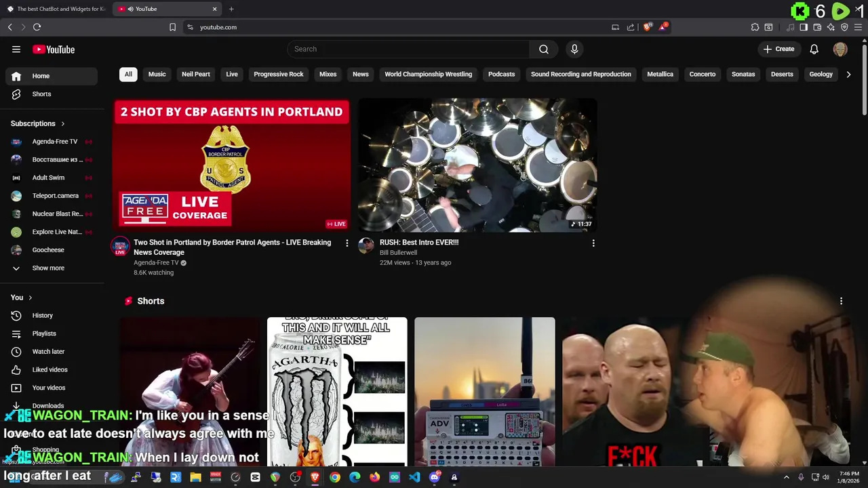Open options menu for Two Shot in Portland video
868x488 pixels.
[347, 243]
